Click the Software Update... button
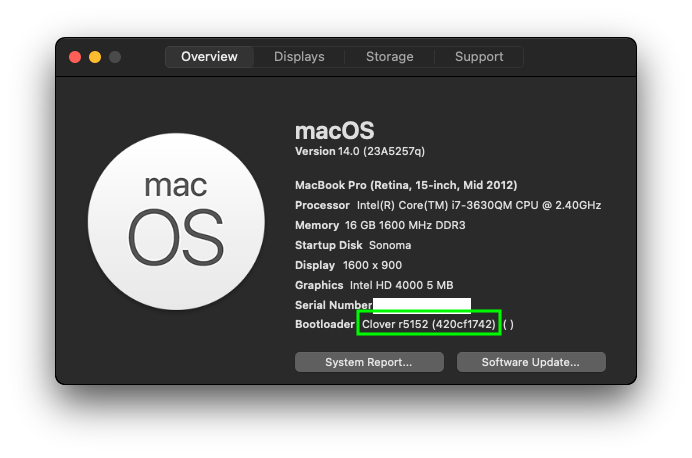The height and width of the screenshot is (458, 692). tap(531, 362)
